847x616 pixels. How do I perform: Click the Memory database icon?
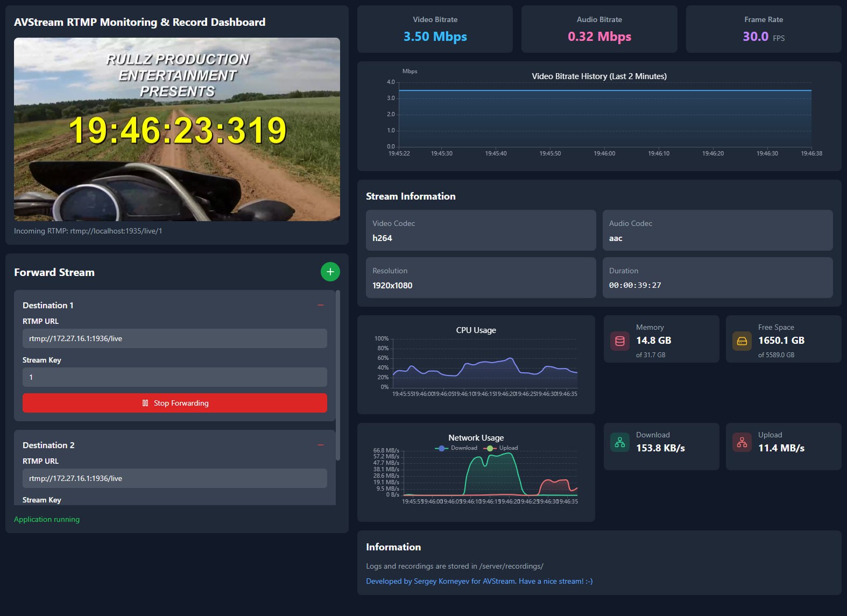[620, 341]
